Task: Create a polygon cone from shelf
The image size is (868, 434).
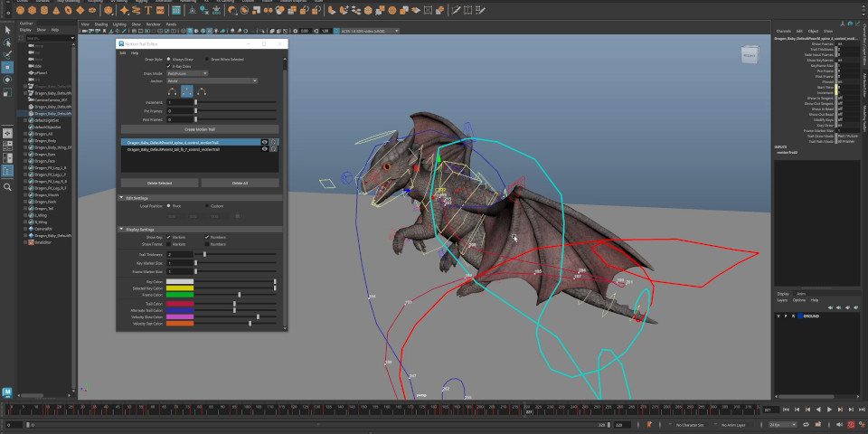Action: (x=56, y=10)
